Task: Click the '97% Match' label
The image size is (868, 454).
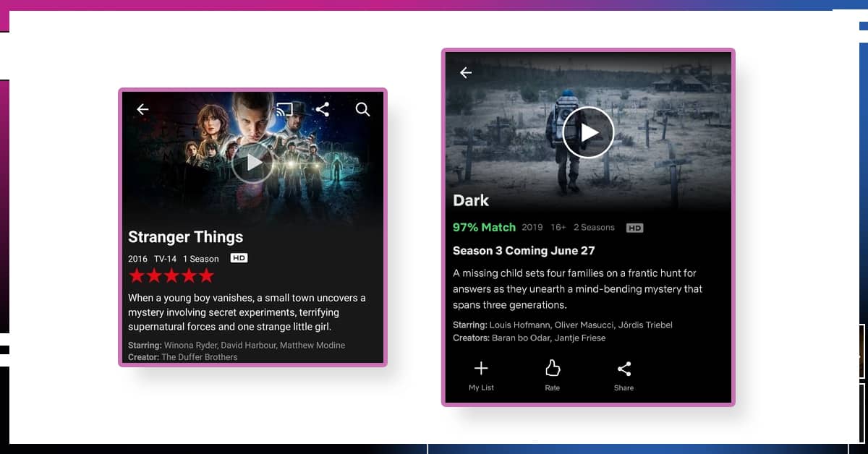Action: click(484, 227)
